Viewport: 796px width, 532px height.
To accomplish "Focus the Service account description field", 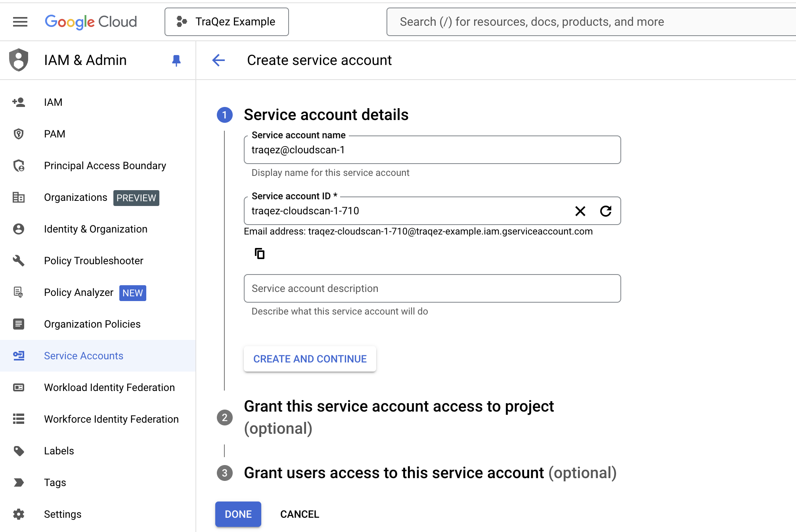I will [432, 288].
